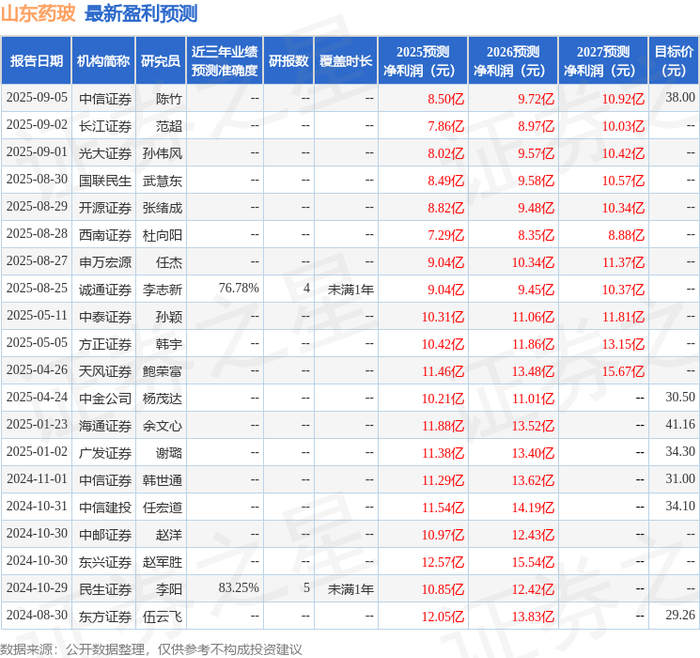The height and width of the screenshot is (658, 700).
Task: Click 长江证券 institution cell
Action: [x=105, y=126]
